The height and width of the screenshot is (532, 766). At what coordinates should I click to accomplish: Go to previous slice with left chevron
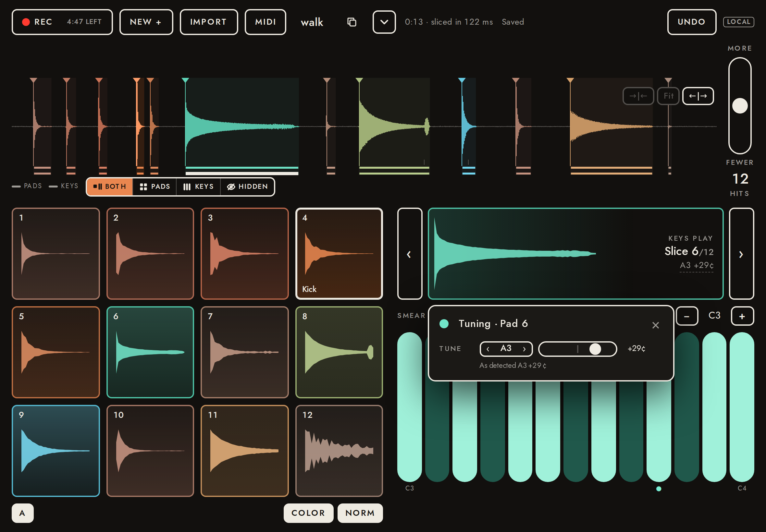[x=410, y=254]
